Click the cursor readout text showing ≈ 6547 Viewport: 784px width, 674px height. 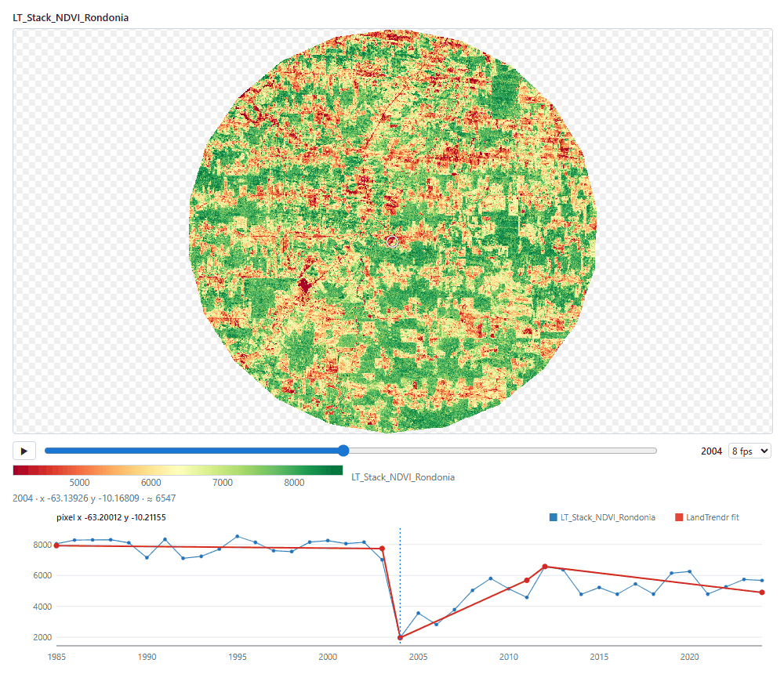pyautogui.click(x=94, y=498)
